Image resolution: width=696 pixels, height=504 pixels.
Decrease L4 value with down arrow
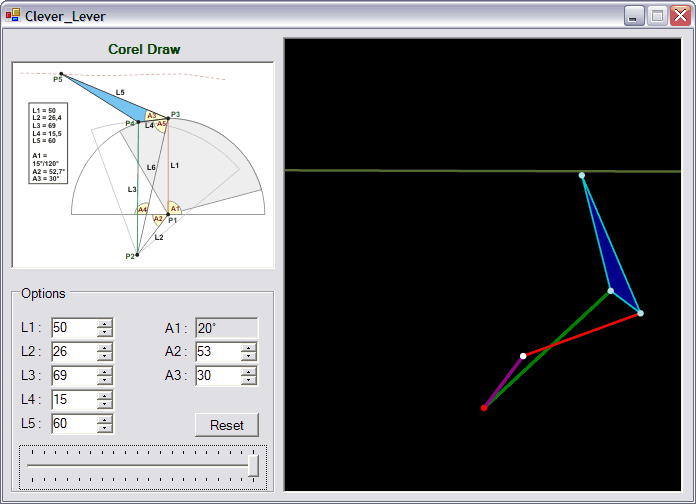click(105, 404)
